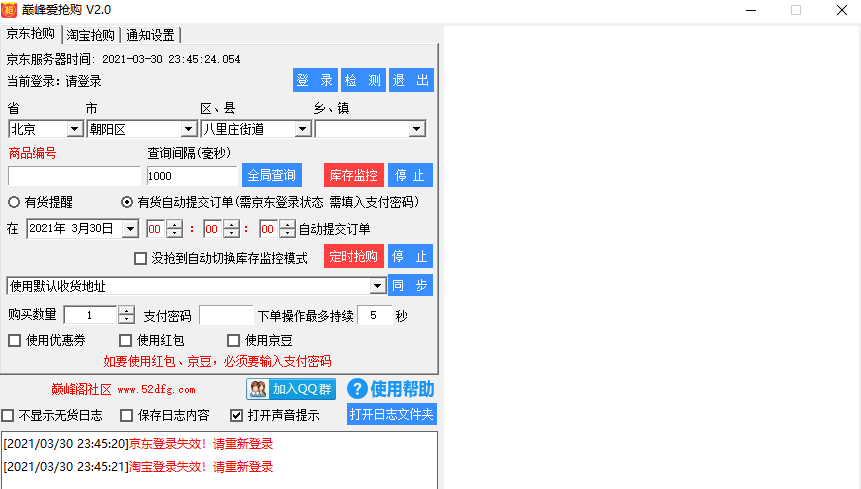Increase the 购买数量 value

pyautogui.click(x=126, y=311)
